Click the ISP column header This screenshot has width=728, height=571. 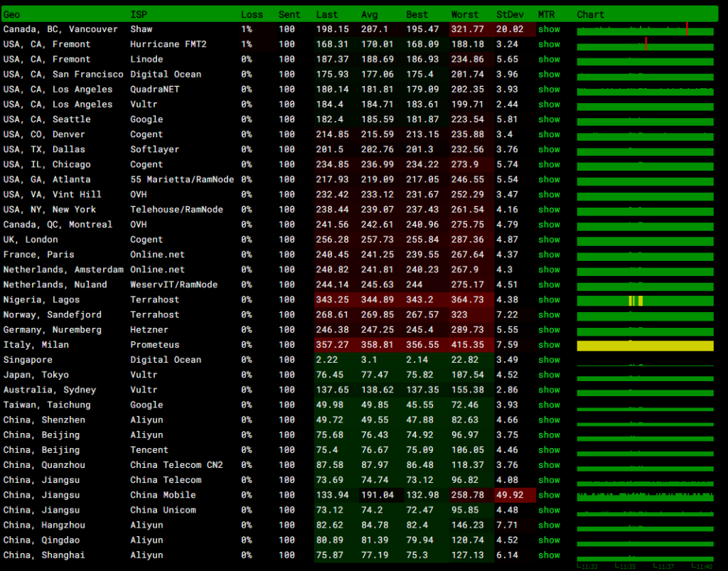[x=139, y=14]
